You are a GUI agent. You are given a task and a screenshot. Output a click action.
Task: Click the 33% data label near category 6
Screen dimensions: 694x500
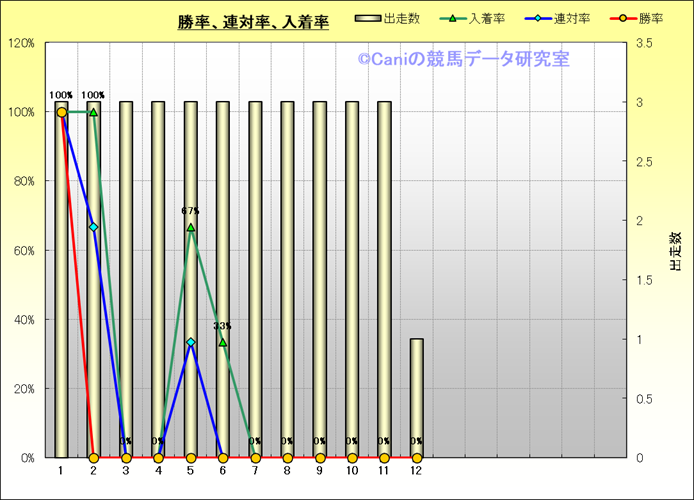point(222,326)
